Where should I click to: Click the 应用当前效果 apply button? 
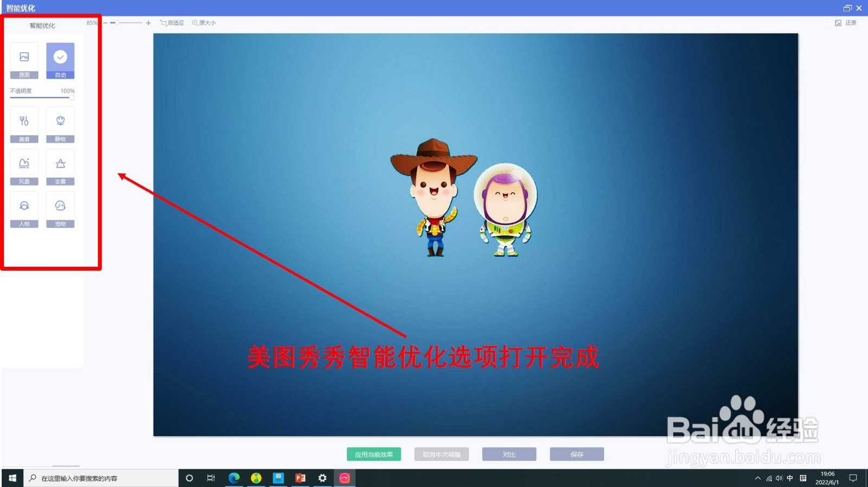pyautogui.click(x=374, y=454)
